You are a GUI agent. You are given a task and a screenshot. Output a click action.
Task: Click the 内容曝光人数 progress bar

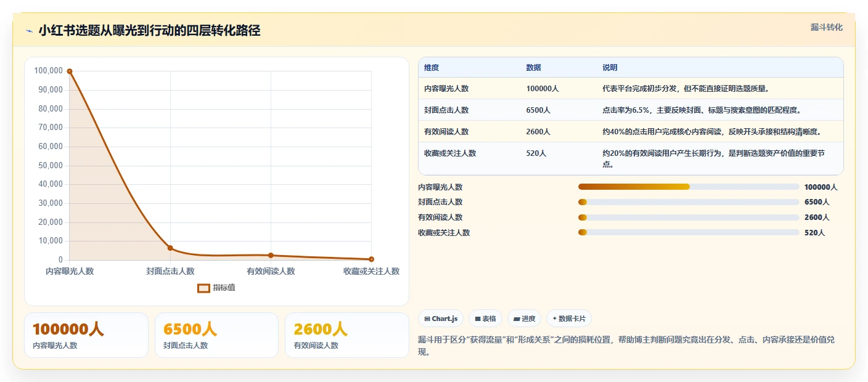coord(689,187)
